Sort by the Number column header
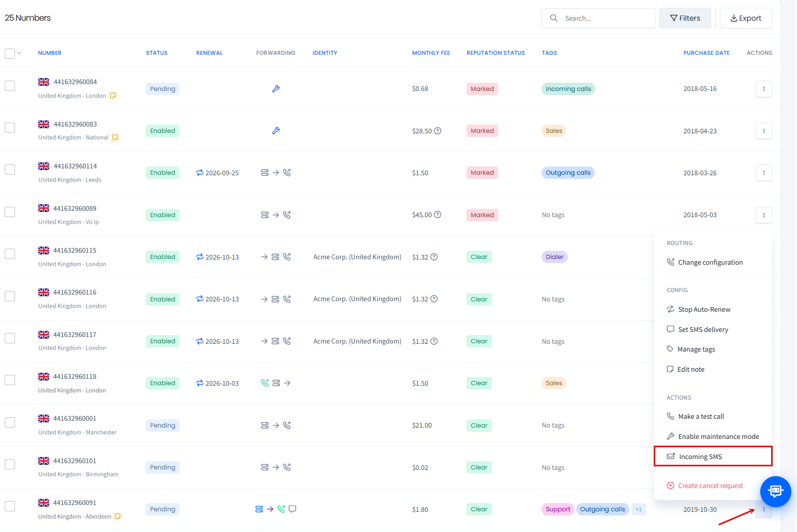The height and width of the screenshot is (532, 797). [x=50, y=53]
